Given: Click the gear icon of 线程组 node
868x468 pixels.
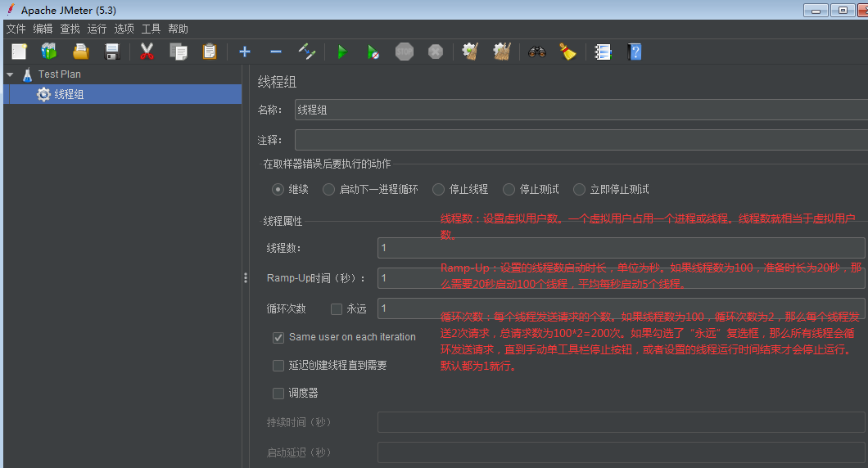Looking at the screenshot, I should 43,95.
